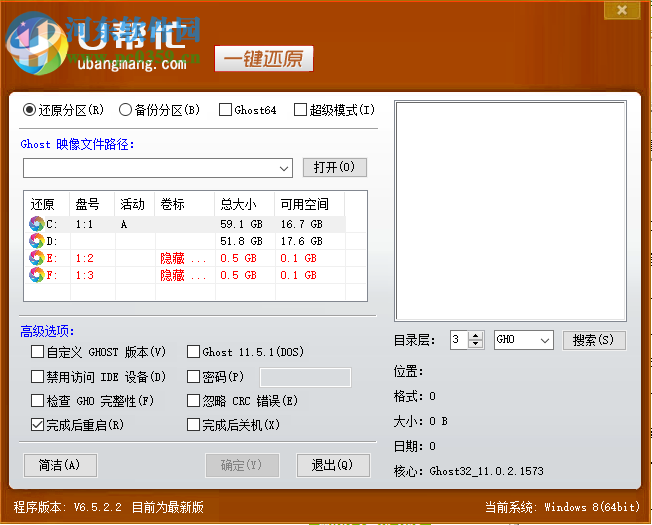Click the 搜索(S) button

point(594,340)
